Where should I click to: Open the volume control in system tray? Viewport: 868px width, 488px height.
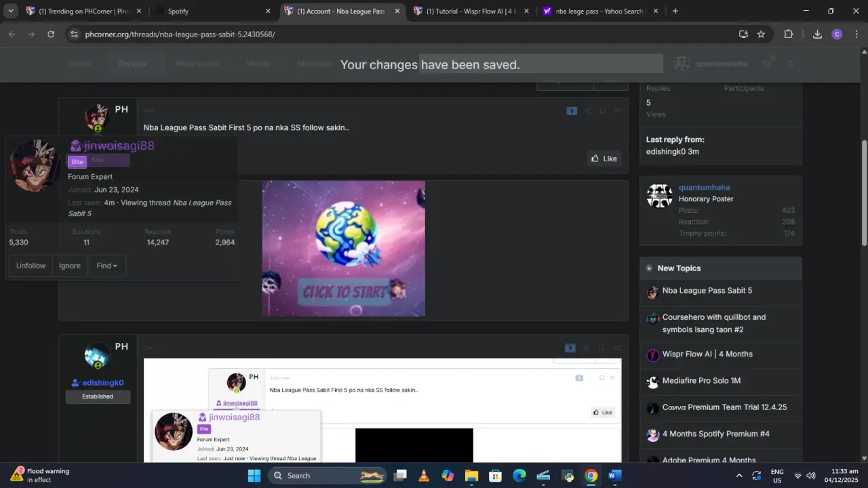point(811,476)
